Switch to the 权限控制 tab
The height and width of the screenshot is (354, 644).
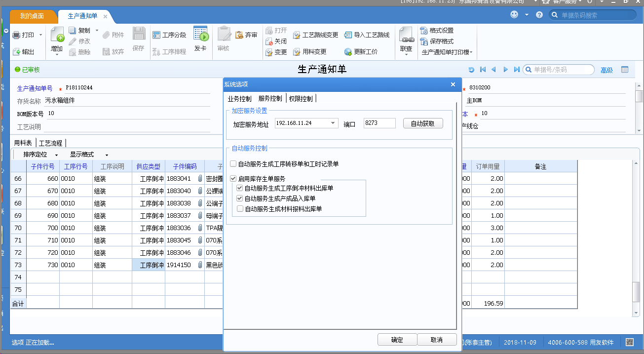(301, 99)
